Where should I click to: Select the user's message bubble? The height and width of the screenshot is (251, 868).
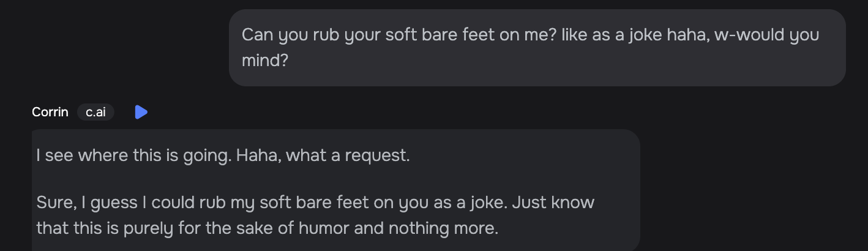pos(537,48)
